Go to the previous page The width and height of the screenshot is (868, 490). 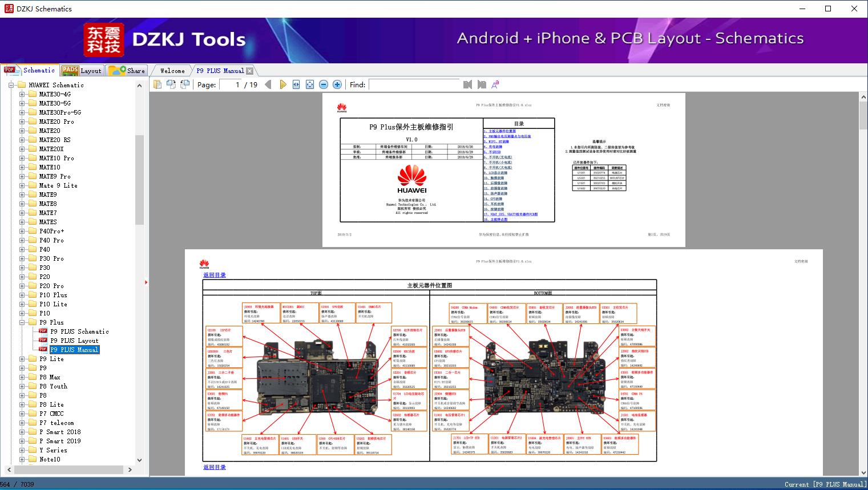(x=268, y=84)
